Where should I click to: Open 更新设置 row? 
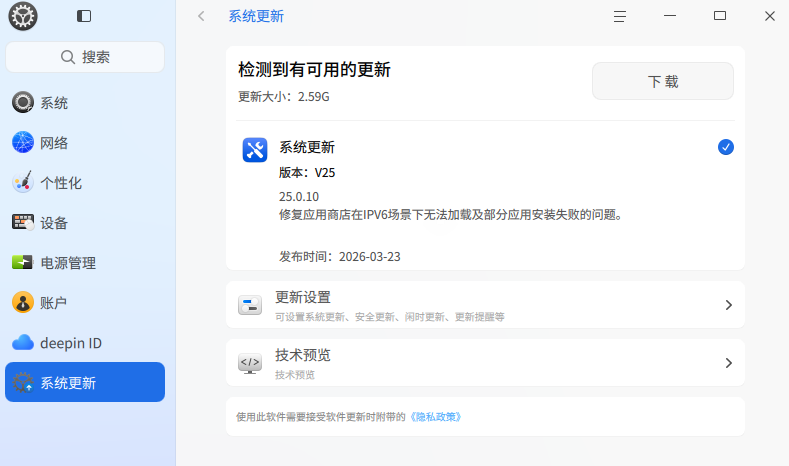485,305
